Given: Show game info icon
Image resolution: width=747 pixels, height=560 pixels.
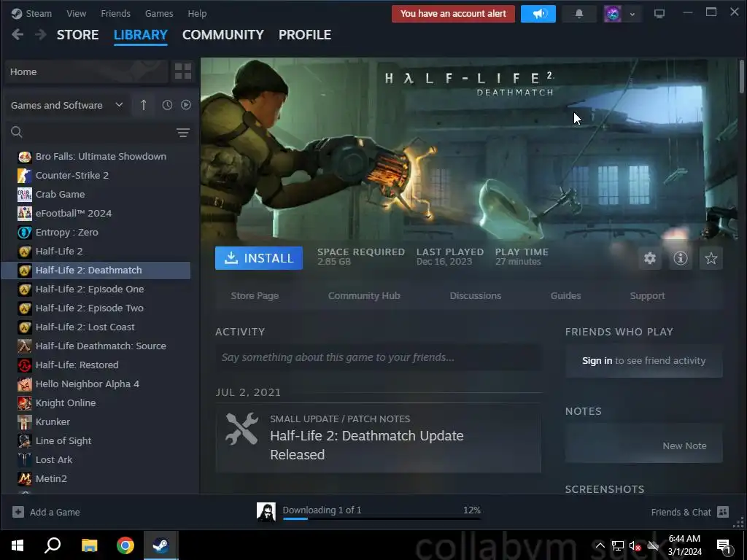Looking at the screenshot, I should [681, 258].
